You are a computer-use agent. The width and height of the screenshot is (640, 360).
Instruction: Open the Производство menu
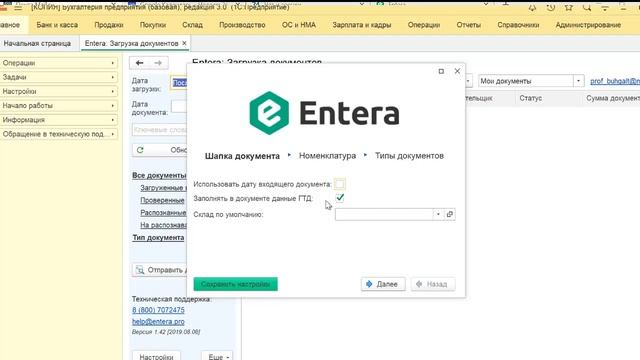pos(242,25)
